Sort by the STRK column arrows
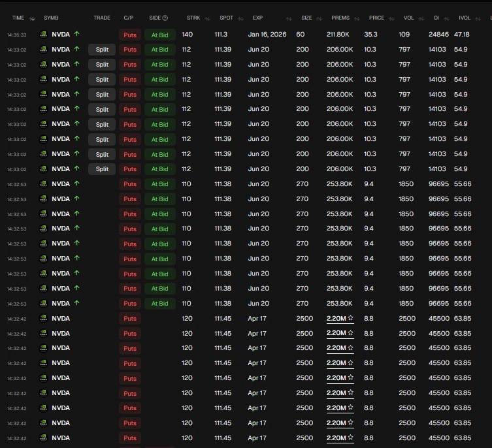The height and width of the screenshot is (448, 492). pos(207,19)
